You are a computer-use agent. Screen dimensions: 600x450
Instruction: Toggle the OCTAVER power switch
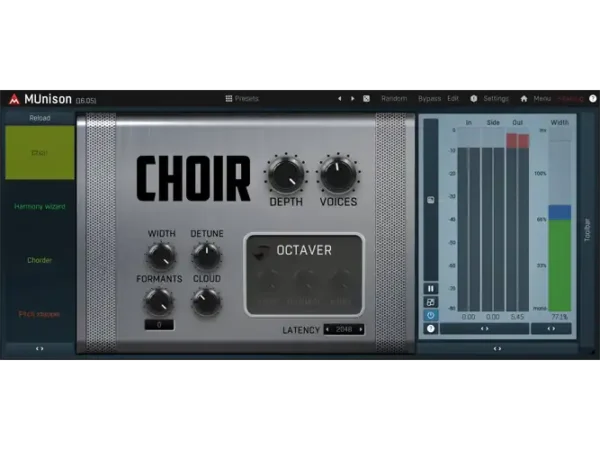click(x=261, y=251)
